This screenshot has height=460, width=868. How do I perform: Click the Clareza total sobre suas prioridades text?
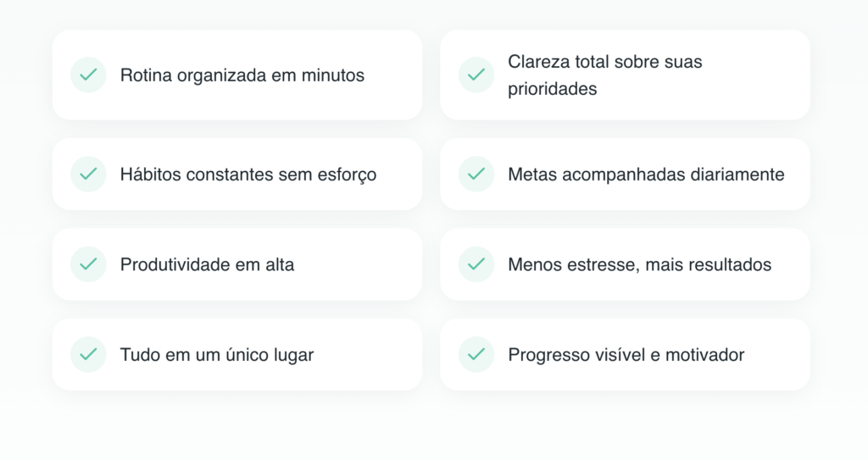(x=604, y=75)
